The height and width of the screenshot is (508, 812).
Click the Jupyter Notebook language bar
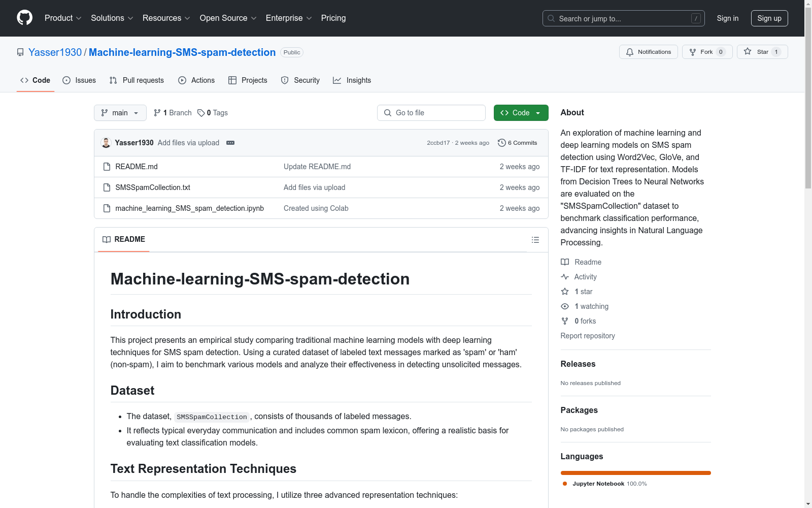(x=635, y=473)
